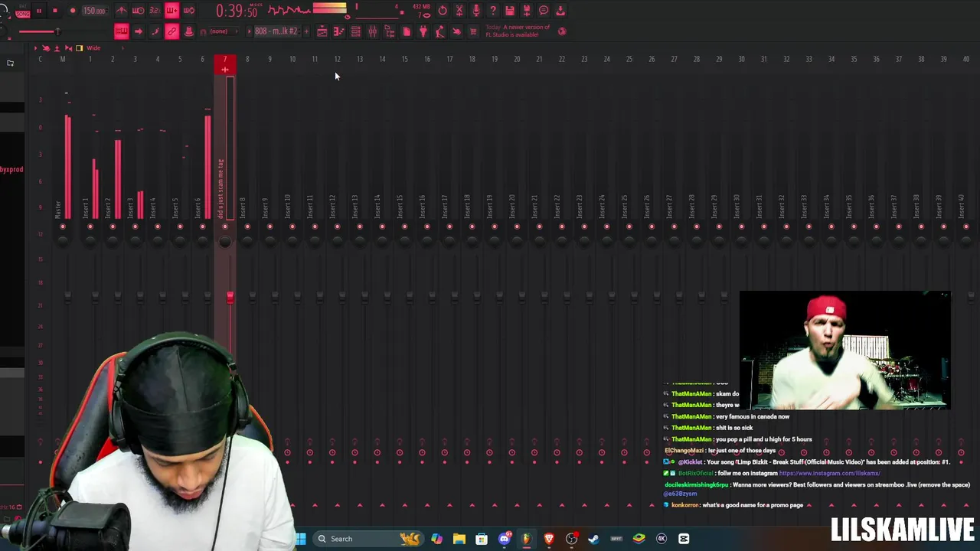Viewport: 980px width, 551px height.
Task: Open Discord from the taskbar
Action: pyautogui.click(x=504, y=539)
